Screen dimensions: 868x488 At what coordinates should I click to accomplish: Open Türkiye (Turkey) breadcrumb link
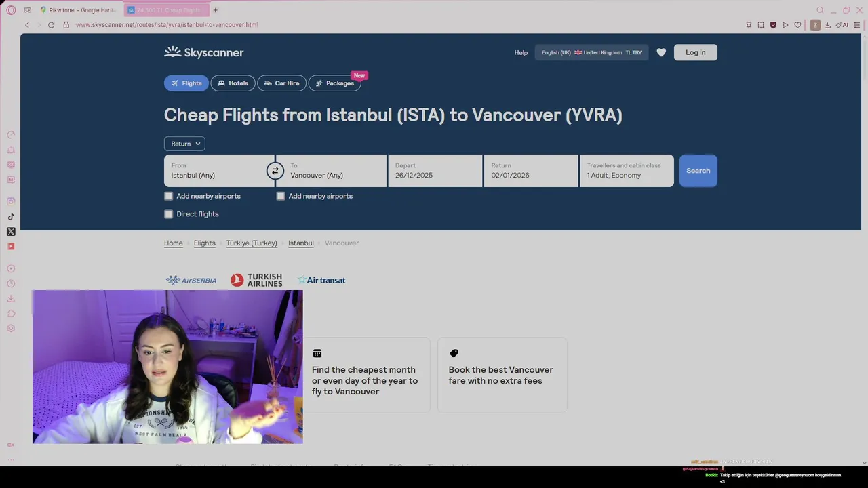tap(252, 243)
